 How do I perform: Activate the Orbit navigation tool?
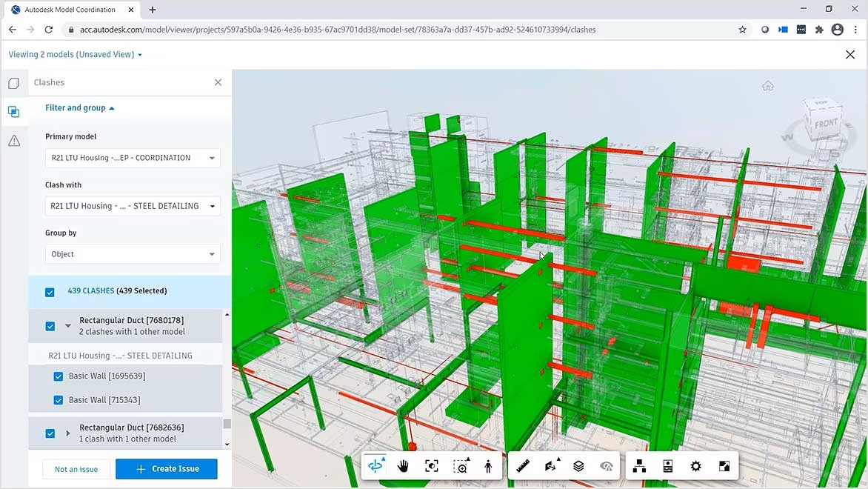(375, 465)
